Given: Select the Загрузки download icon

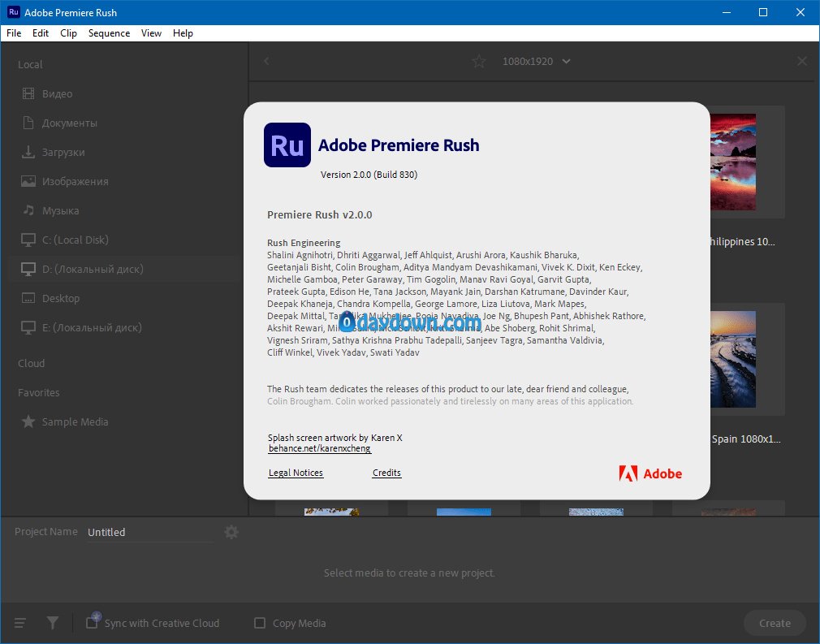Looking at the screenshot, I should (28, 152).
